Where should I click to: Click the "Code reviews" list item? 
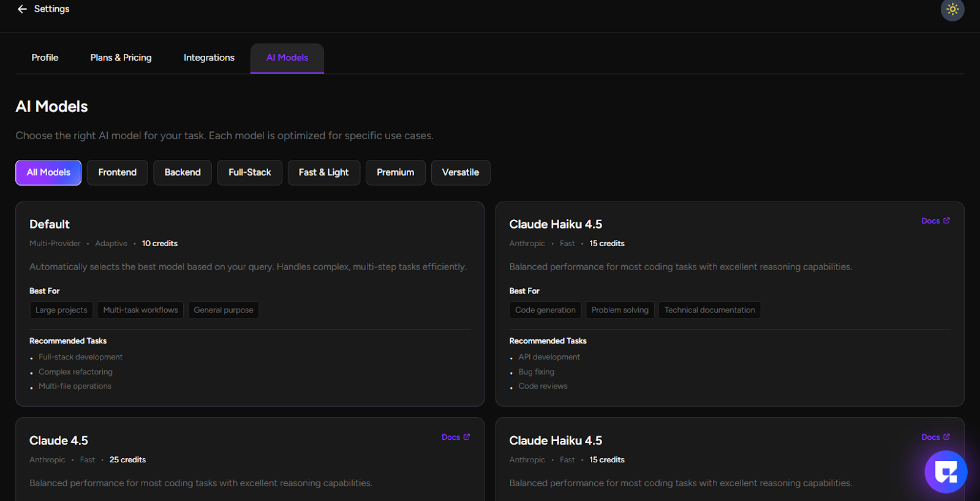pyautogui.click(x=543, y=386)
